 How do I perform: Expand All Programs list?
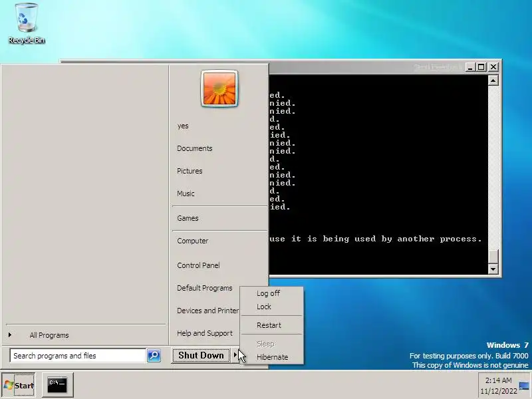49,335
